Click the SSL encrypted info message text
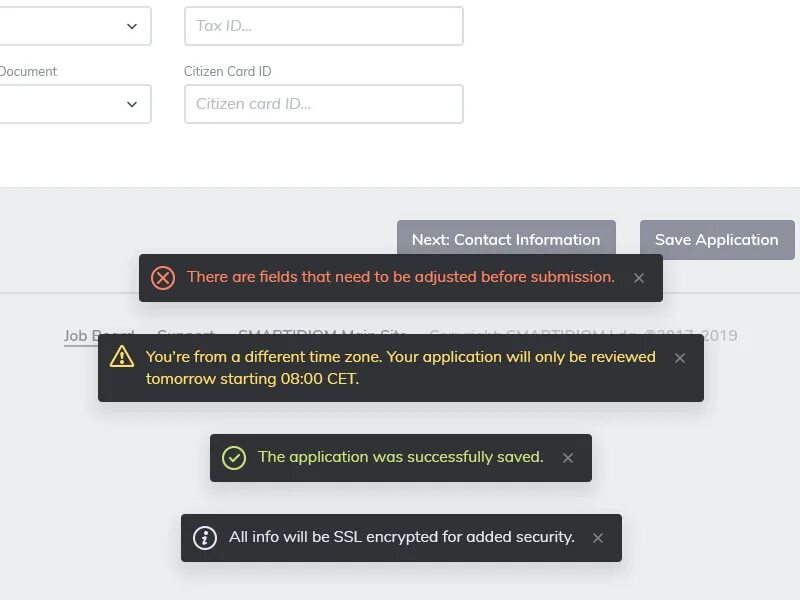This screenshot has height=600, width=800. click(x=401, y=537)
